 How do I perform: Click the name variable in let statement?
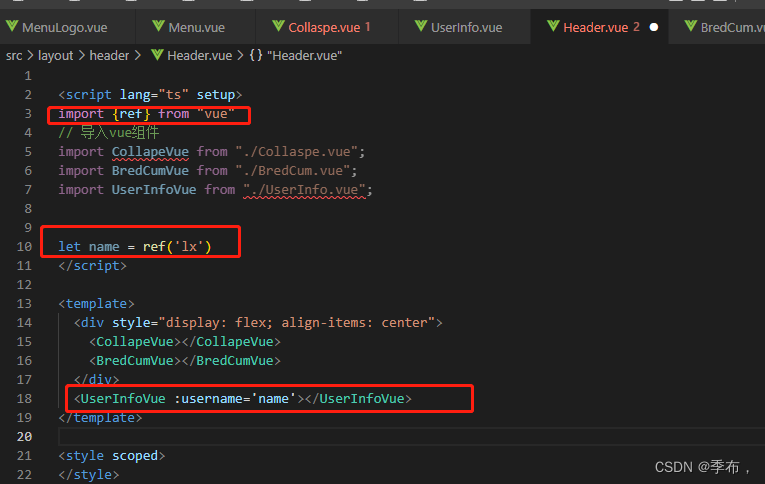104,247
